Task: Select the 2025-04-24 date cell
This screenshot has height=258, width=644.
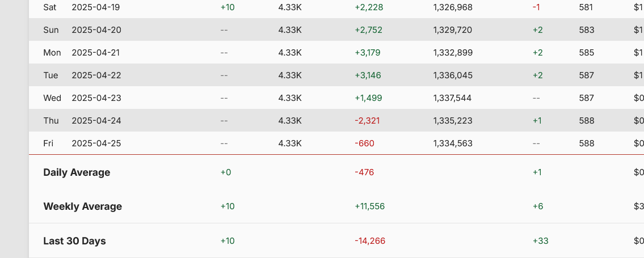Action: (x=96, y=121)
